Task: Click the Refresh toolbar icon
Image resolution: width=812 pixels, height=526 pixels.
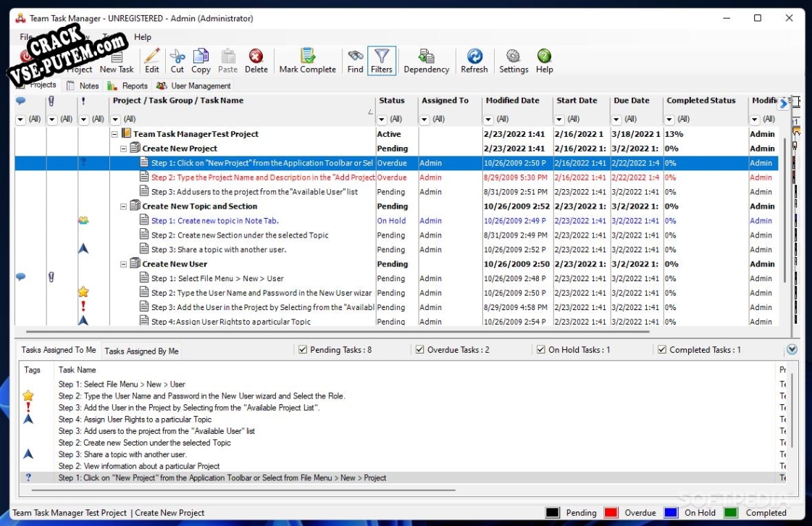Action: (474, 57)
